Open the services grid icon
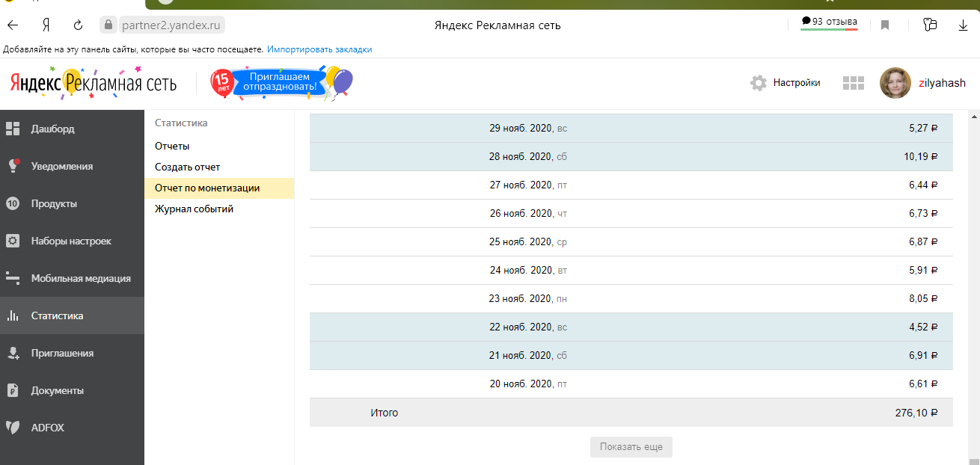The height and width of the screenshot is (465, 980). click(x=854, y=83)
